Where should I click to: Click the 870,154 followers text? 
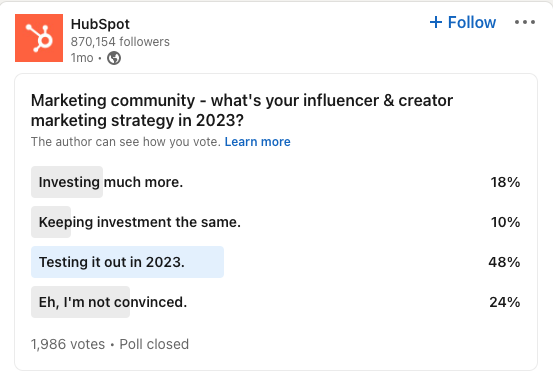(120, 42)
